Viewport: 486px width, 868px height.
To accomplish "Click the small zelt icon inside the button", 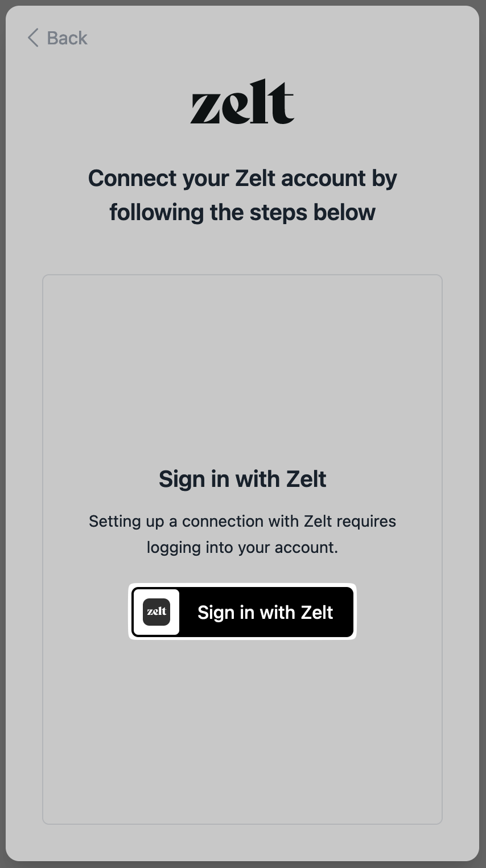I will [x=156, y=612].
